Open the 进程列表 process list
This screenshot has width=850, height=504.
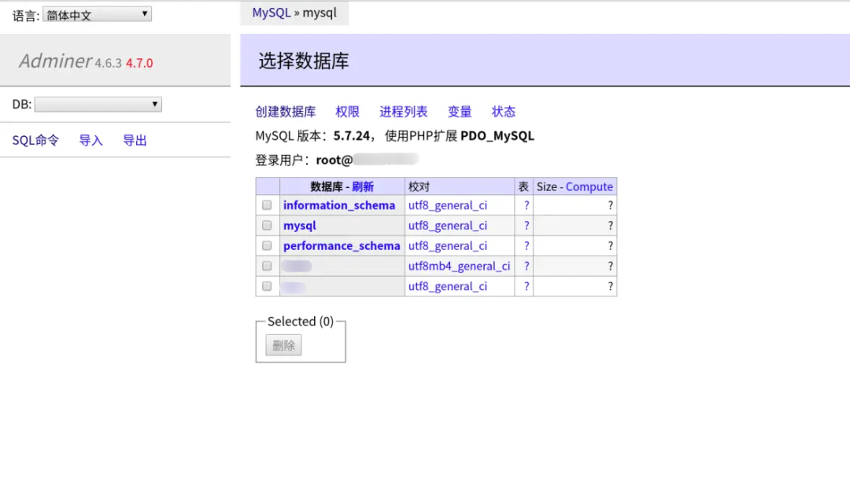click(x=403, y=112)
